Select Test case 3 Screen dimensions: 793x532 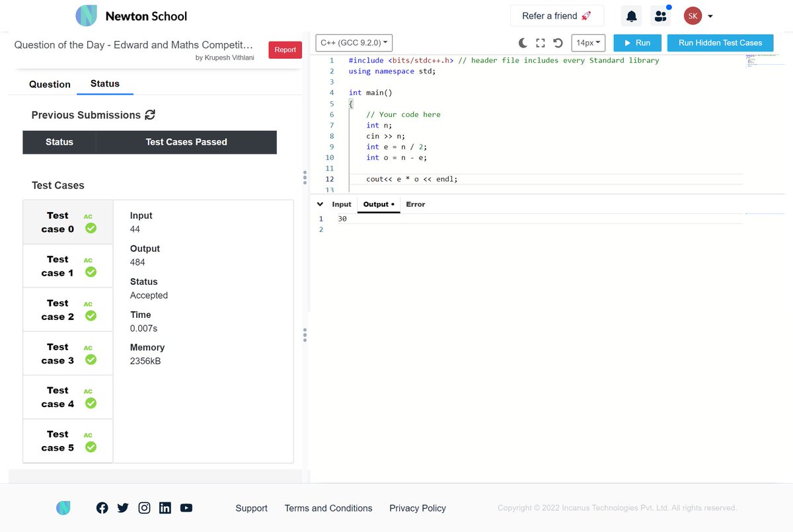pos(68,353)
